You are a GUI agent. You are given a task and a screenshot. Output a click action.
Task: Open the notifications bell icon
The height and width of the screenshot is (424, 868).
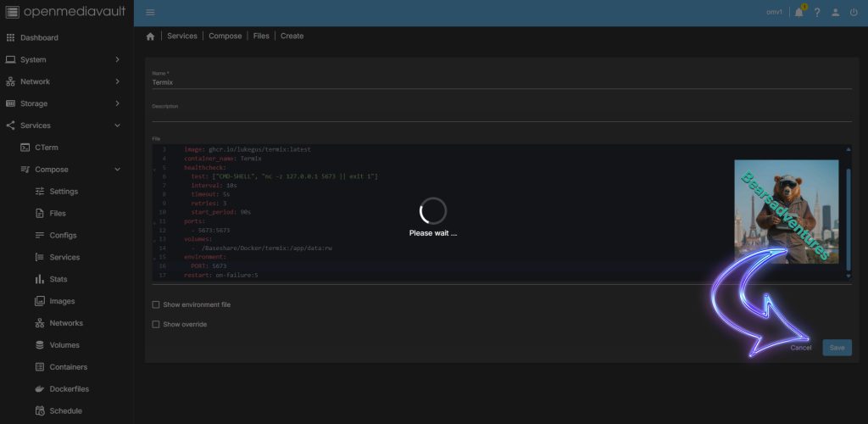[x=798, y=13]
